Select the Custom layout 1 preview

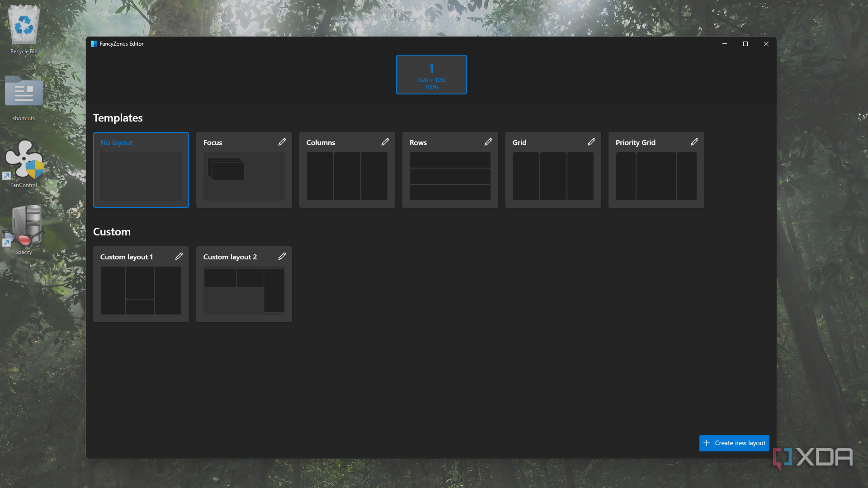pos(141,291)
